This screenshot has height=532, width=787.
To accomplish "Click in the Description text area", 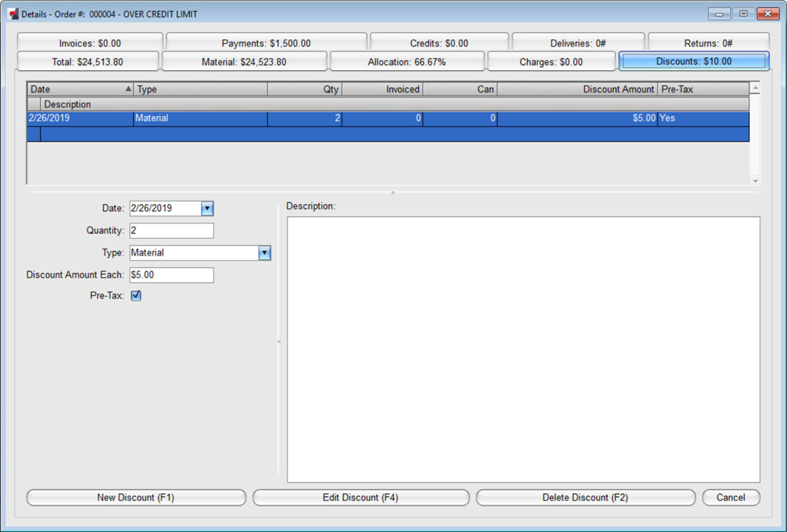I will [x=523, y=349].
